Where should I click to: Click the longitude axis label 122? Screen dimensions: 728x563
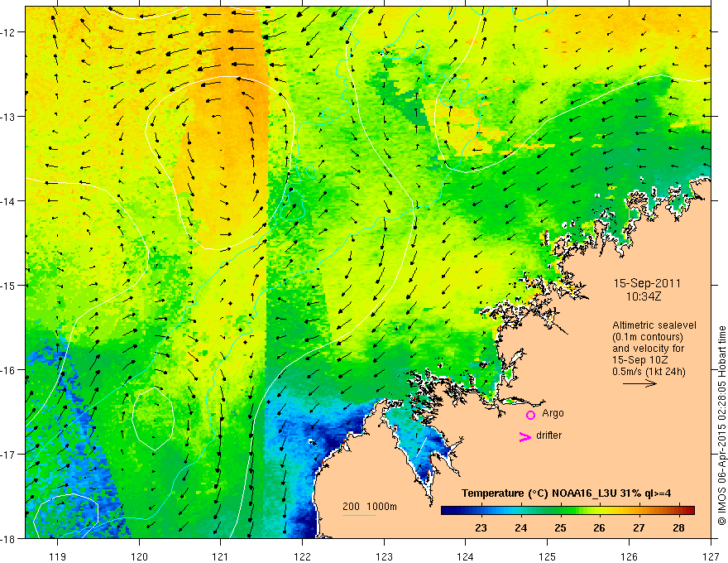tap(302, 556)
